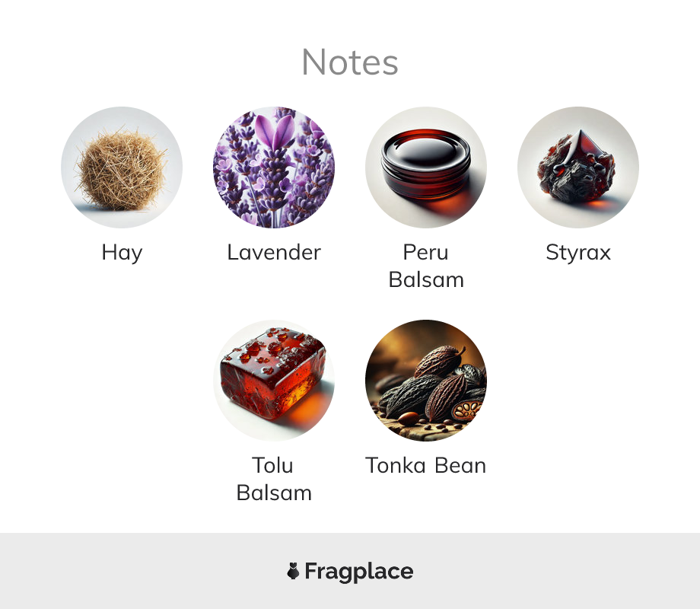This screenshot has width=700, height=609.
Task: Select the Tolu Balsam amber block image
Action: tap(274, 380)
